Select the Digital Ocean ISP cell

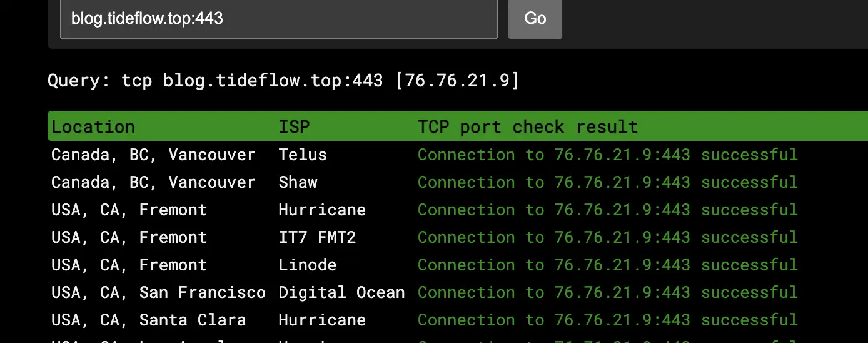[x=341, y=292]
